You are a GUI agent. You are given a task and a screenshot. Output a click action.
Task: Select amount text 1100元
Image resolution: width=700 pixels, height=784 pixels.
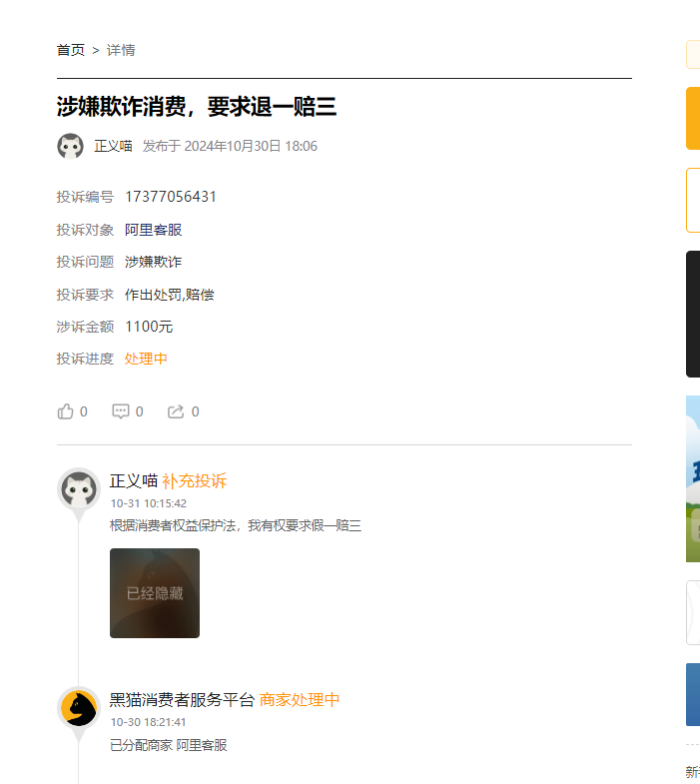[x=149, y=327]
